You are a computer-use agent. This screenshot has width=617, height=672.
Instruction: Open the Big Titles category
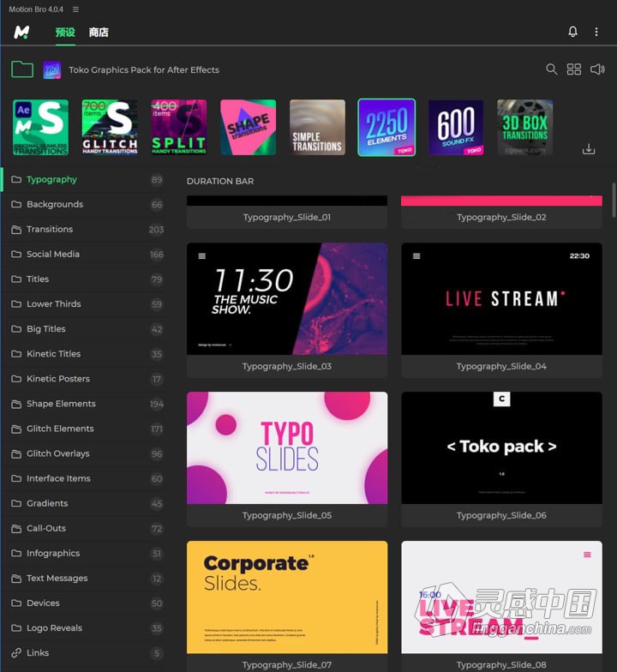[86, 329]
